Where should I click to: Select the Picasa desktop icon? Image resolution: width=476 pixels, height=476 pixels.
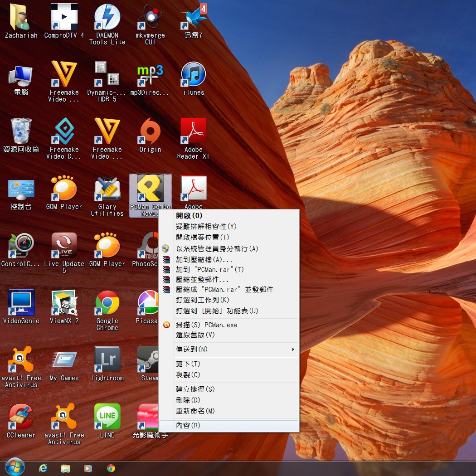coord(147,306)
